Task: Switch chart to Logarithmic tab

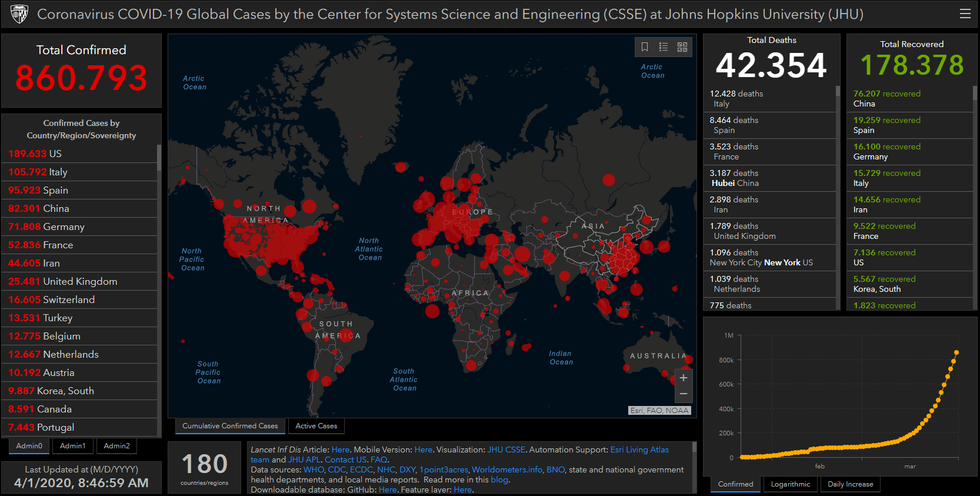Action: 791,484
